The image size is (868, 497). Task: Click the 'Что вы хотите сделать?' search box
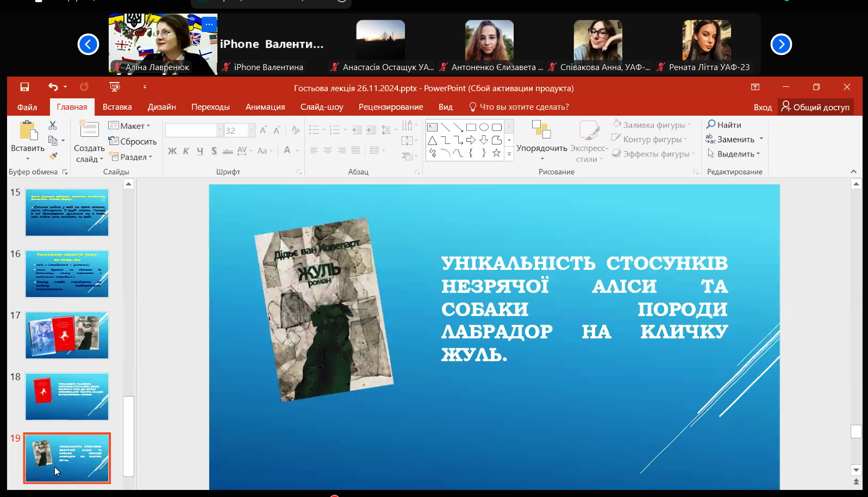pos(519,107)
